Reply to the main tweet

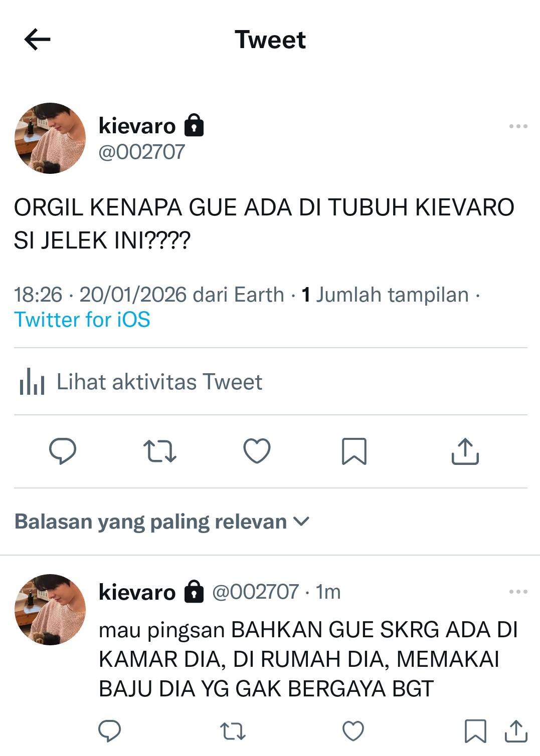(63, 451)
